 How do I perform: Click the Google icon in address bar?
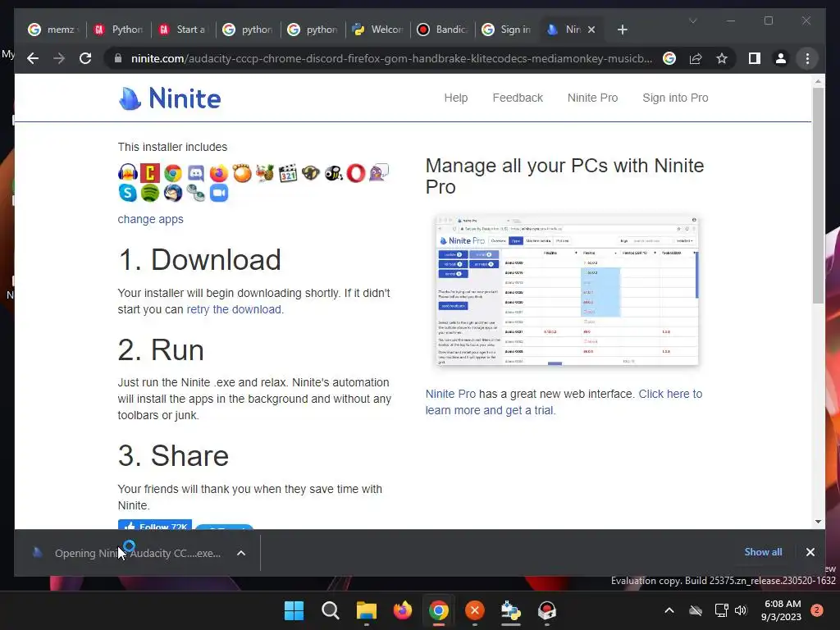pyautogui.click(x=669, y=58)
